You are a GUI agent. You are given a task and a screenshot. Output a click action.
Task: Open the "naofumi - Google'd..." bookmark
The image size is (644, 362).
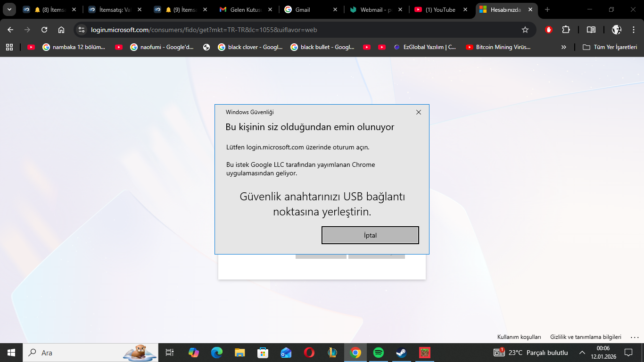pyautogui.click(x=162, y=47)
